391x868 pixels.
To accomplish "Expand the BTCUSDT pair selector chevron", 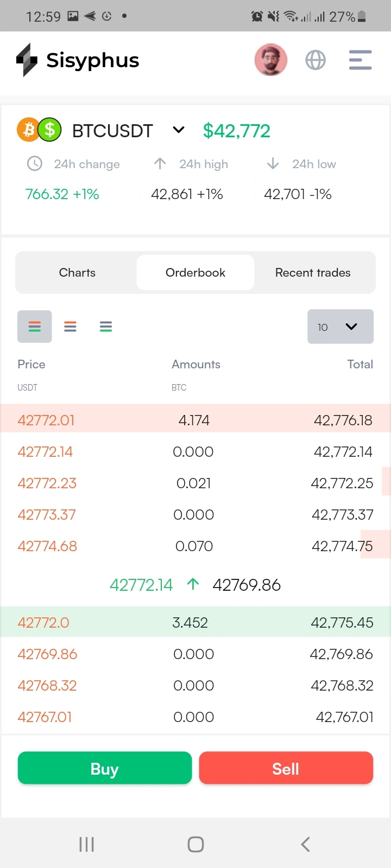I will pos(179,130).
